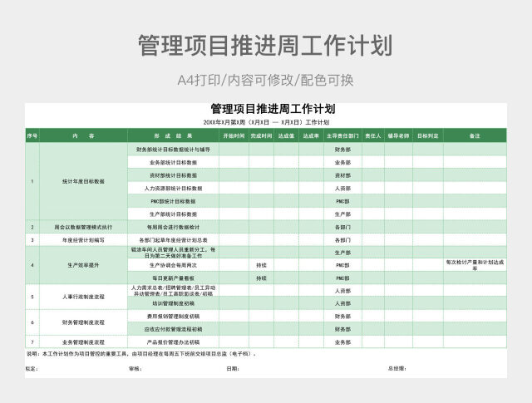The image size is (532, 403).
Task: Select cell 人力资源部统计目标数据
Action: pos(173,189)
